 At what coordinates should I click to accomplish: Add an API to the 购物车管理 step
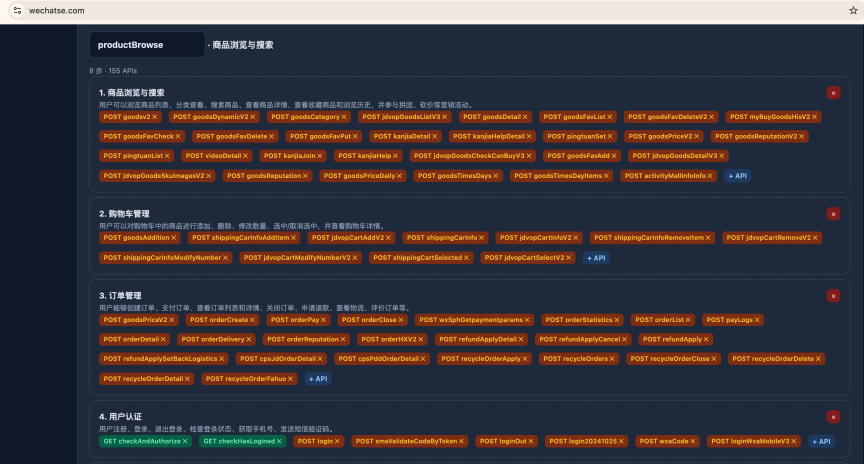(x=596, y=258)
